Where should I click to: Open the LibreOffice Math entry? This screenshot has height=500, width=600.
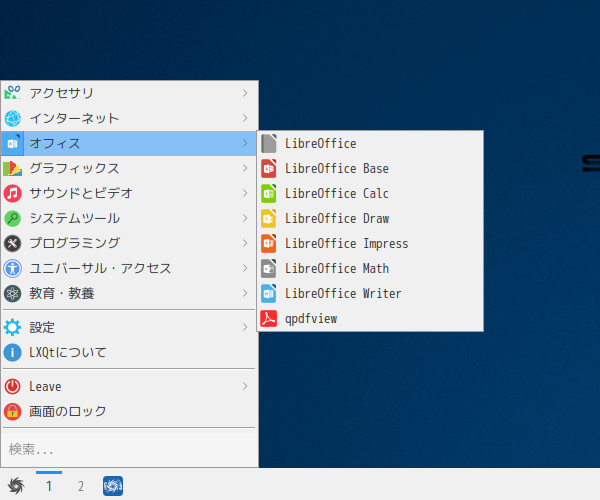coord(370,269)
